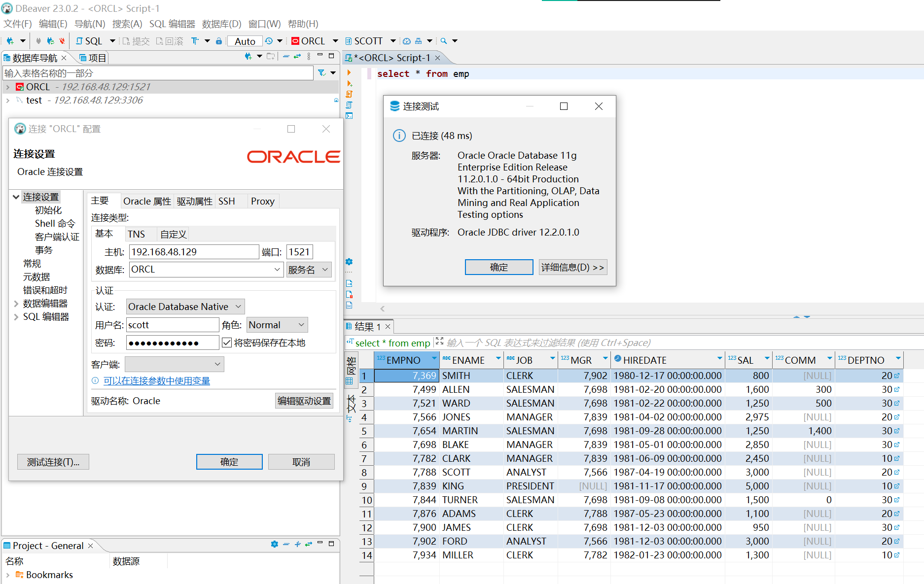Open the 文件(F) menu
Viewport: 924px width, 584px height.
coord(18,24)
